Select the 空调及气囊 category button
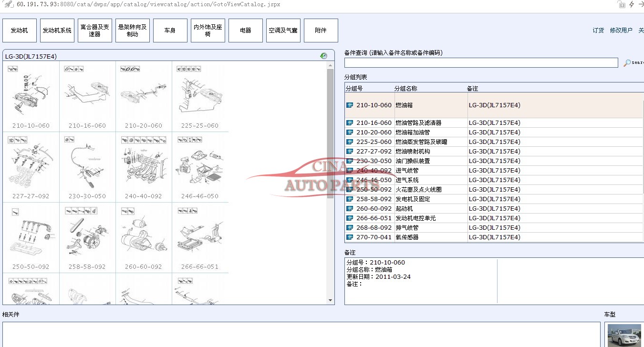 tap(283, 31)
